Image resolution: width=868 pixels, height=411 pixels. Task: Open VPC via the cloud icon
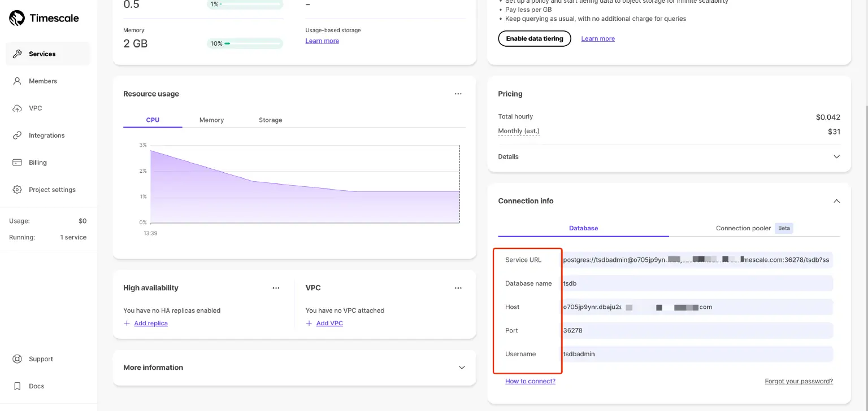pos(18,108)
